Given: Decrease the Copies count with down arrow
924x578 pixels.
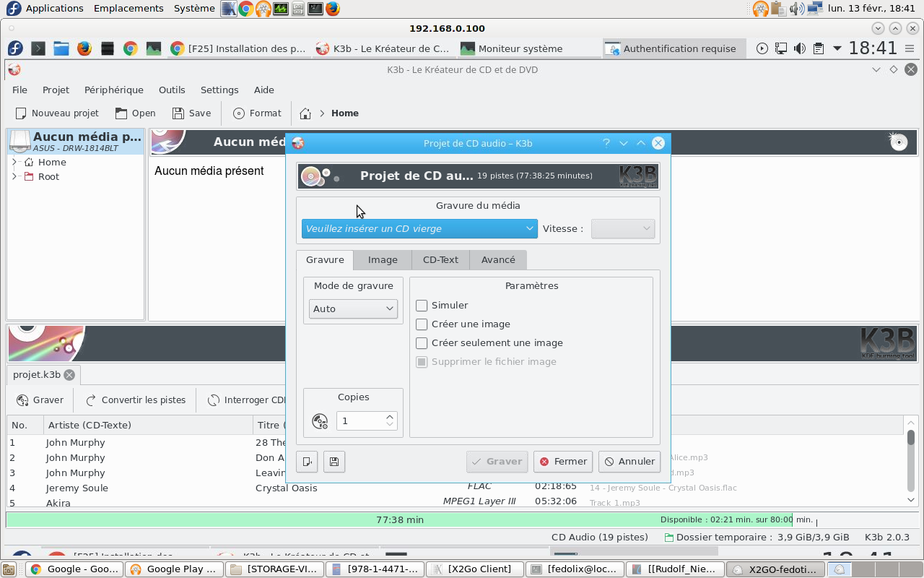Looking at the screenshot, I should (x=390, y=425).
